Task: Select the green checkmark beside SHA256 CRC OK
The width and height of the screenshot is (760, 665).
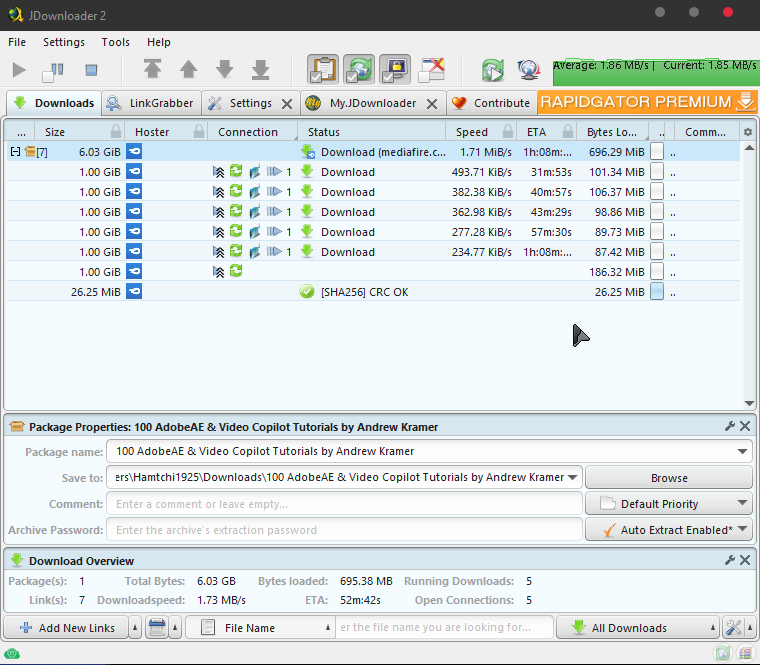Action: 307,291
